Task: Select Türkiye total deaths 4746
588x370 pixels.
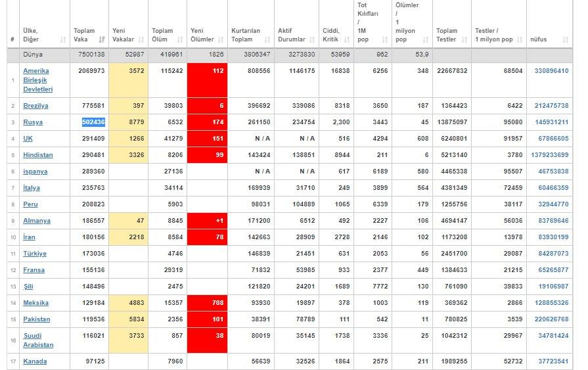Action: pyautogui.click(x=175, y=254)
